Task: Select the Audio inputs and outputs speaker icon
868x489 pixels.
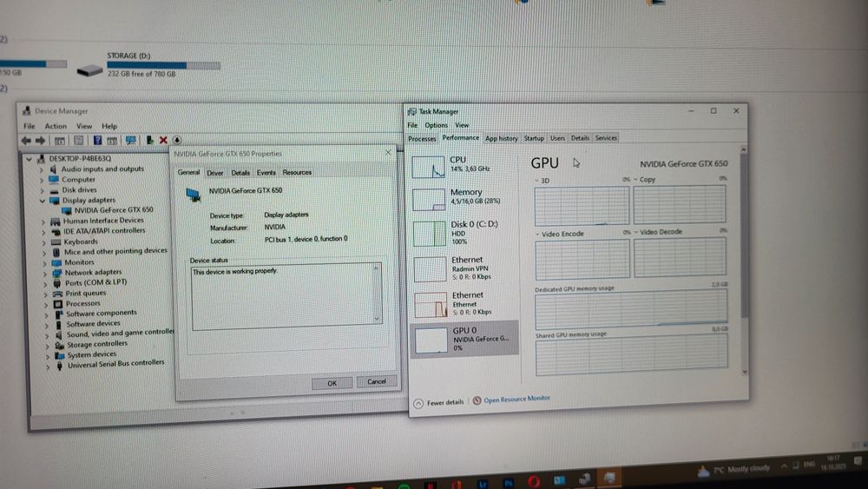Action: pos(54,169)
